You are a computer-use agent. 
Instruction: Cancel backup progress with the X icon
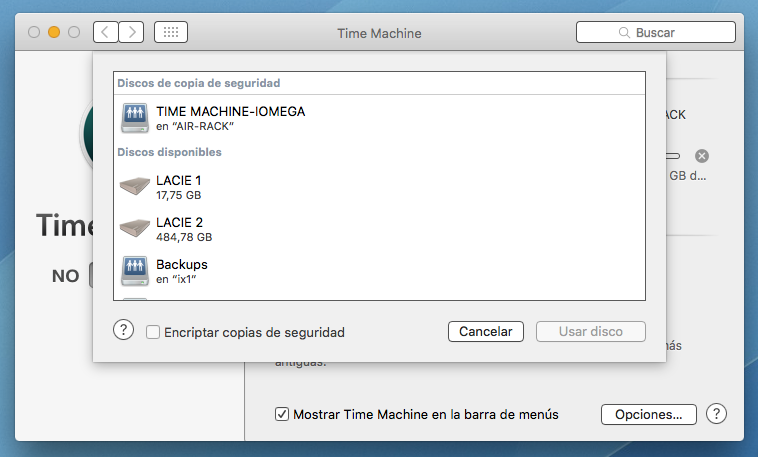(702, 156)
